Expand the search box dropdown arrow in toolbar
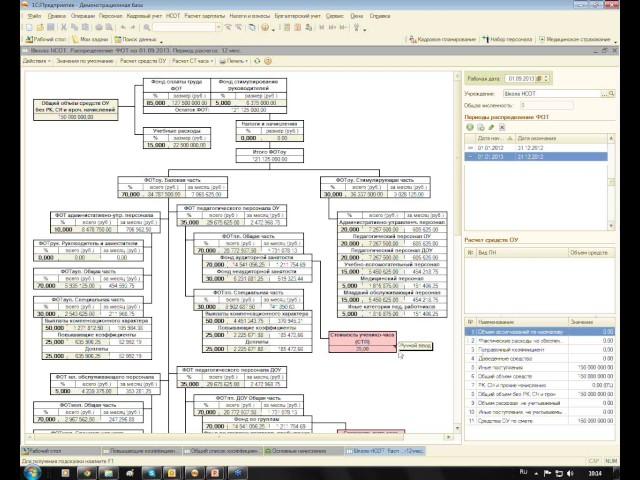 point(218,27)
